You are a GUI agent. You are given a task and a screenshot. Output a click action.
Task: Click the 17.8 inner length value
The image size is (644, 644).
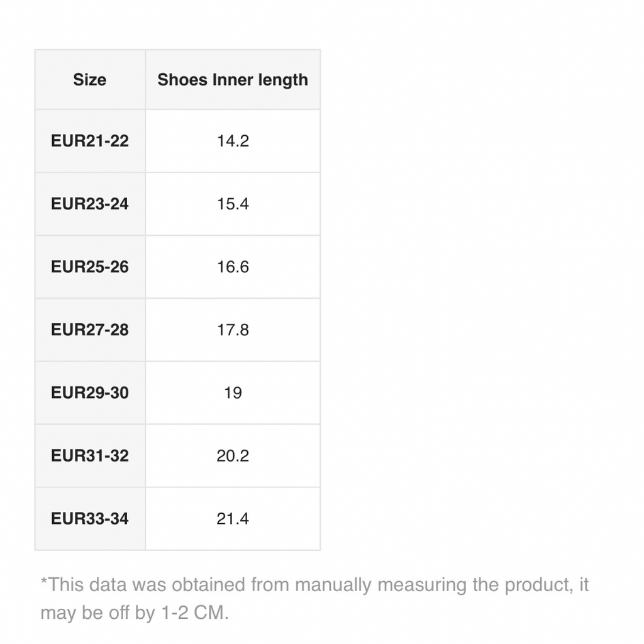(233, 330)
